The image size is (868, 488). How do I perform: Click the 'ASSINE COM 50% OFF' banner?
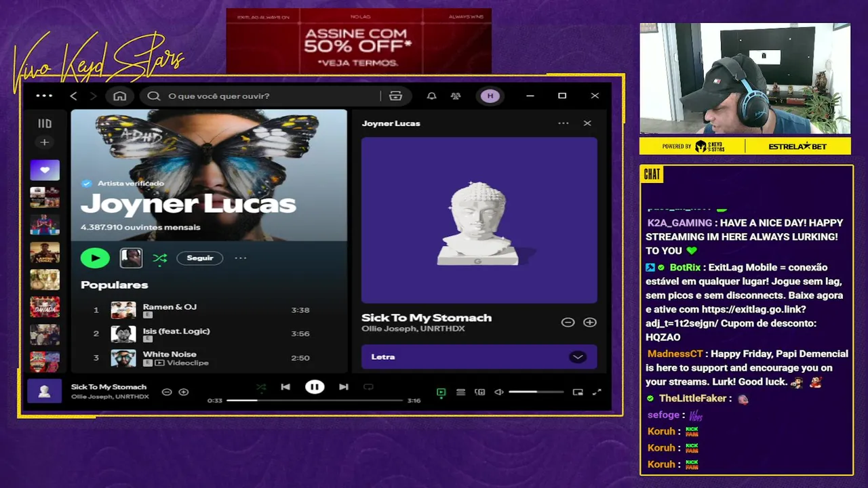(359, 41)
